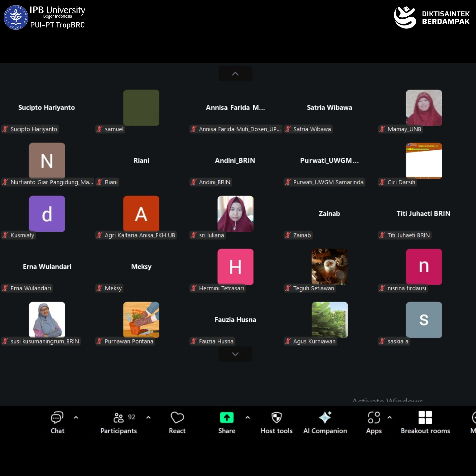
Task: Expand the Share options caret
Action: click(x=248, y=418)
